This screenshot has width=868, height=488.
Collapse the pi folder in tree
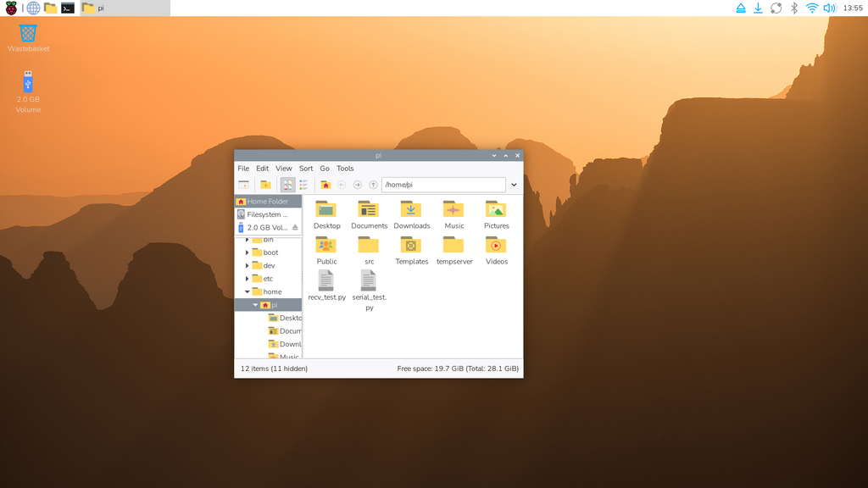coord(255,305)
